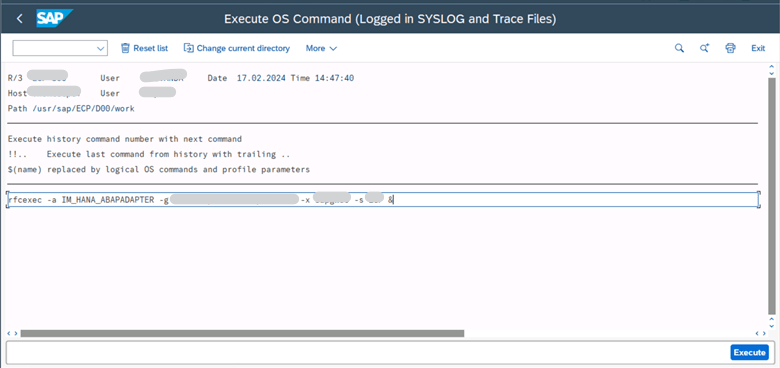Go back using the back arrow

[19, 19]
